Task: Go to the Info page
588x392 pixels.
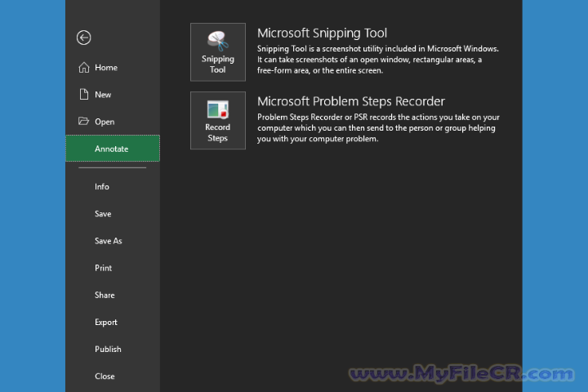Action: (101, 186)
